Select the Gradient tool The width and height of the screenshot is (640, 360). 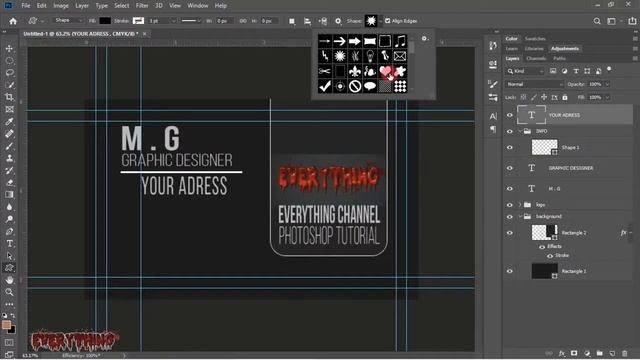[x=9, y=195]
